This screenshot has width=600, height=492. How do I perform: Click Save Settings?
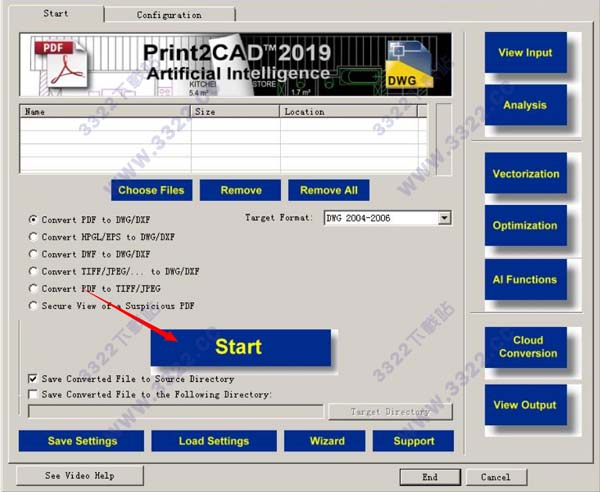(x=82, y=441)
